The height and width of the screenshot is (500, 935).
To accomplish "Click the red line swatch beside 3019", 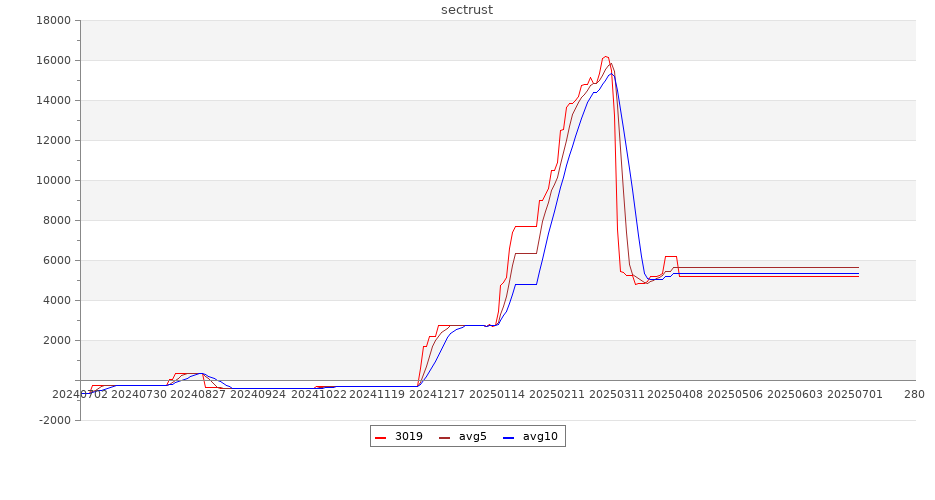I will (381, 437).
